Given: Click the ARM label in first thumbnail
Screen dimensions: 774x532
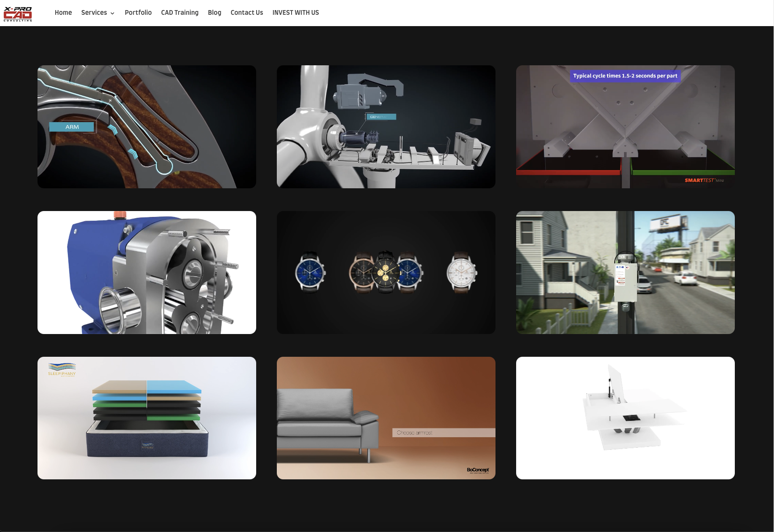Looking at the screenshot, I should pyautogui.click(x=72, y=127).
